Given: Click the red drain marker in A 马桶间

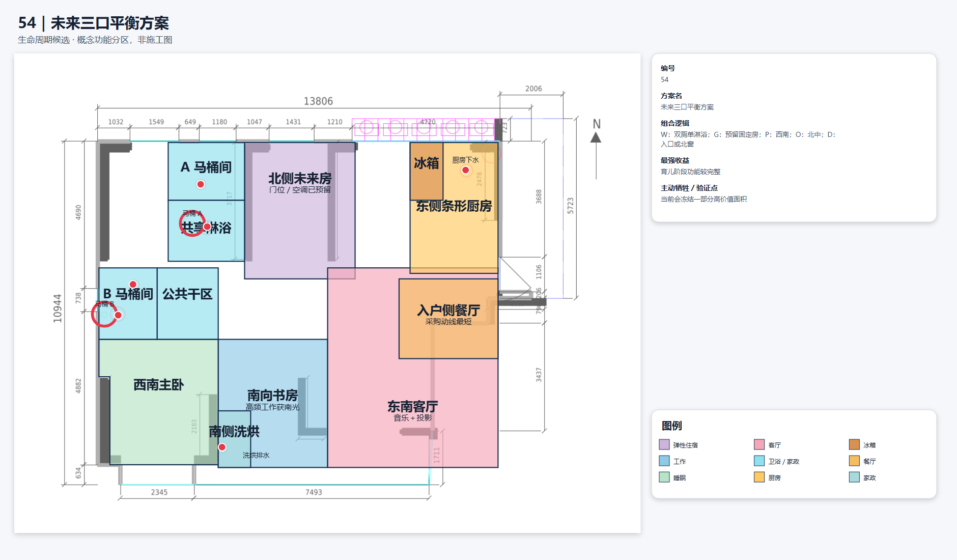Looking at the screenshot, I should tap(201, 184).
